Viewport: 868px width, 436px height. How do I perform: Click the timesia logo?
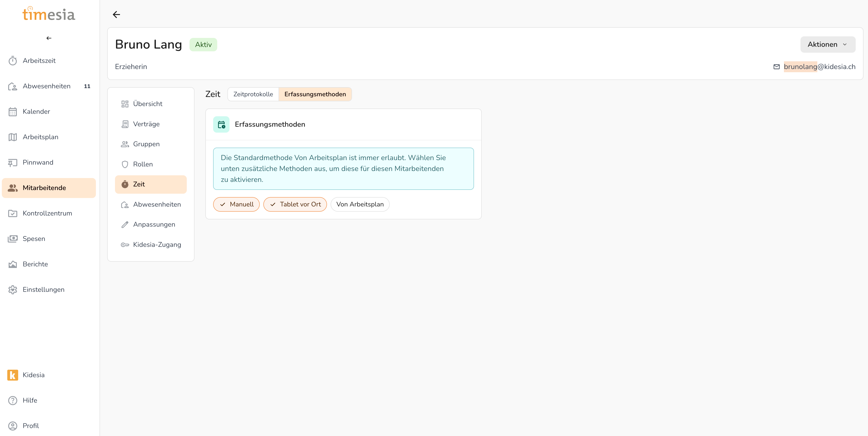(x=49, y=14)
